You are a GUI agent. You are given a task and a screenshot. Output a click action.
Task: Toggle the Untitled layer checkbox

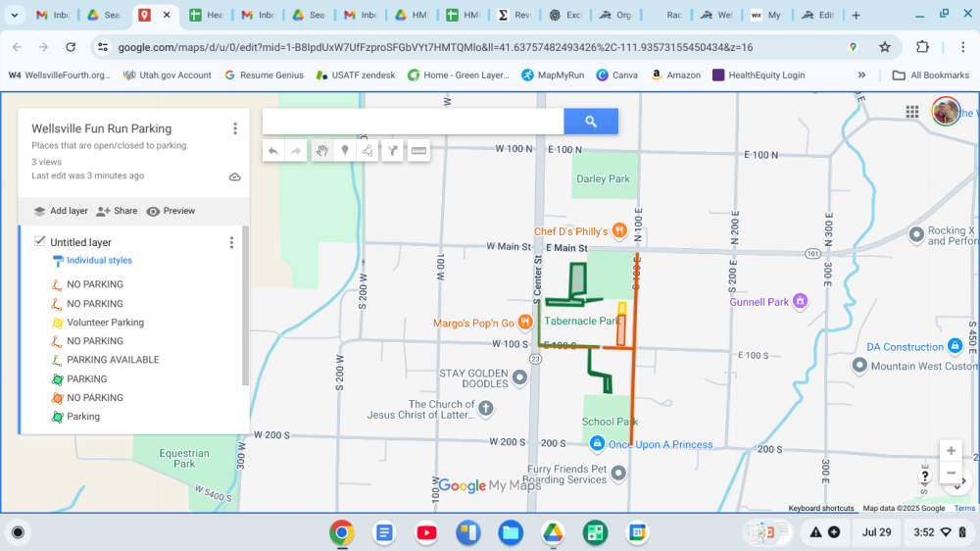point(40,241)
